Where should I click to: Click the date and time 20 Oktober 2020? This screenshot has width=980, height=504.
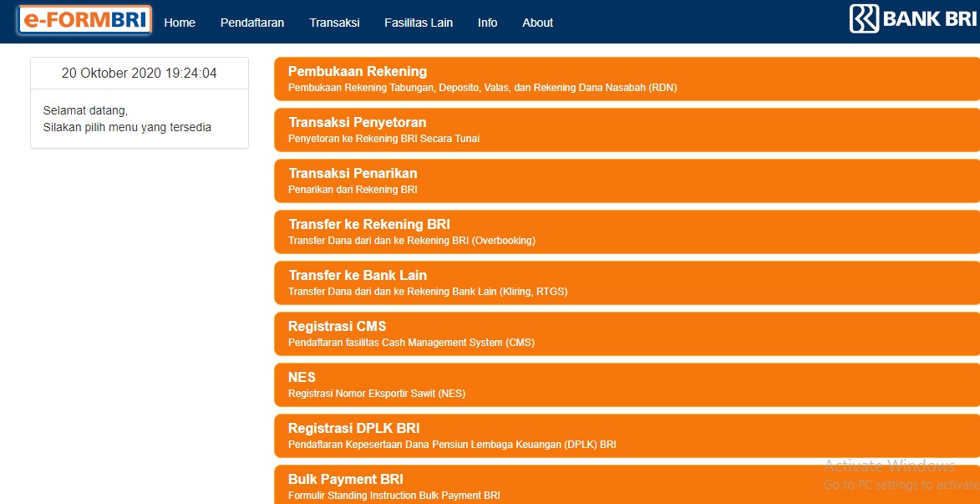140,74
